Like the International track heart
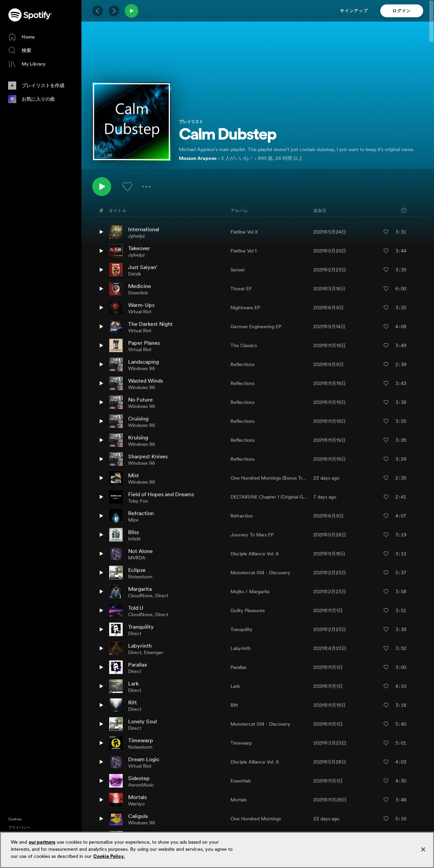 (386, 232)
